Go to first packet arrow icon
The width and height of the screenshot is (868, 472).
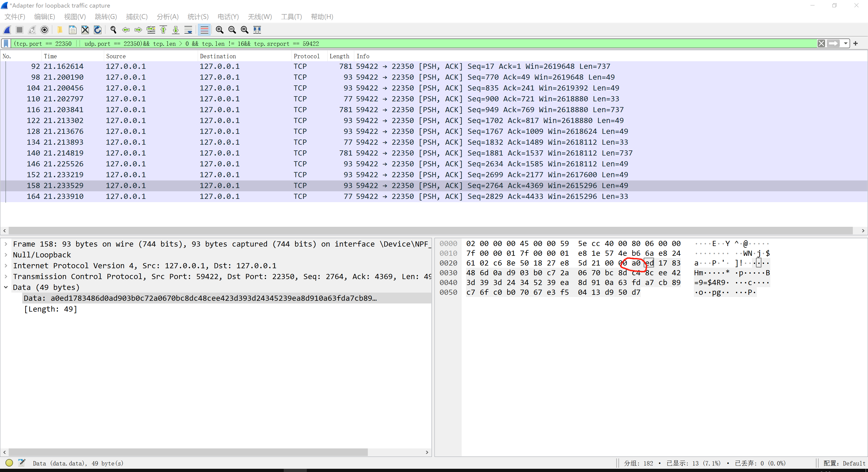163,30
